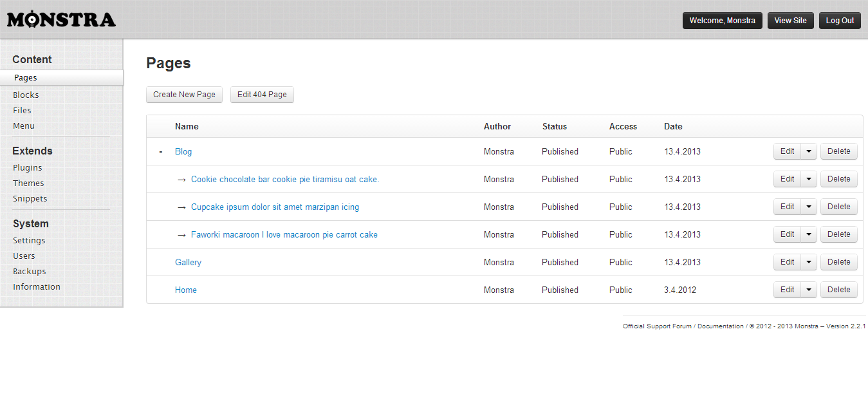Expand Edit options for Gallery page
This screenshot has width=868, height=403.
pos(809,263)
